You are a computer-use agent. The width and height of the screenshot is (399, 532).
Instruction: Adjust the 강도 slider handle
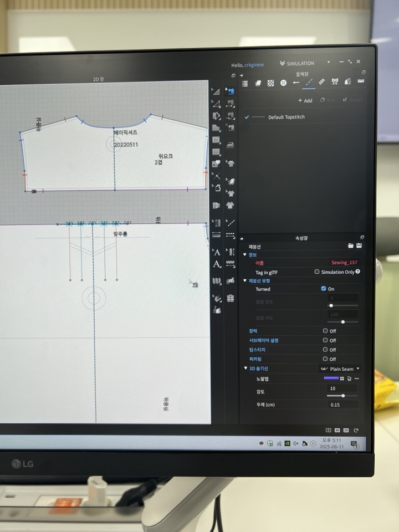coord(344,396)
